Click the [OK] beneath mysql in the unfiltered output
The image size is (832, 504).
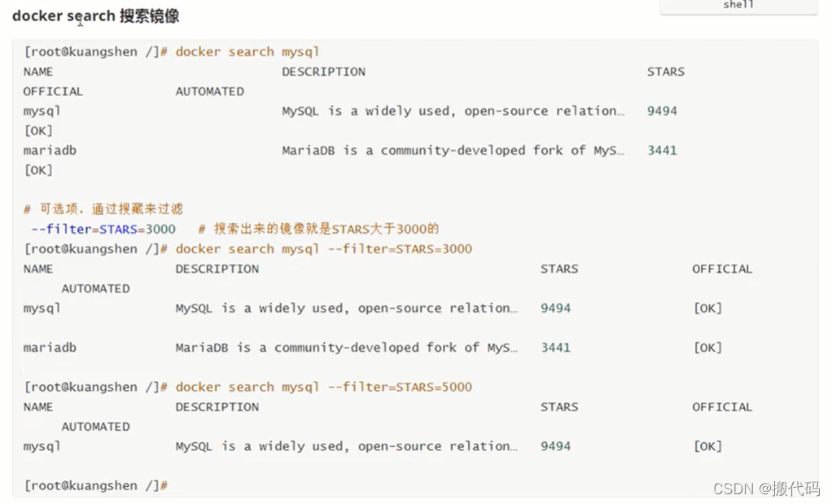[38, 131]
